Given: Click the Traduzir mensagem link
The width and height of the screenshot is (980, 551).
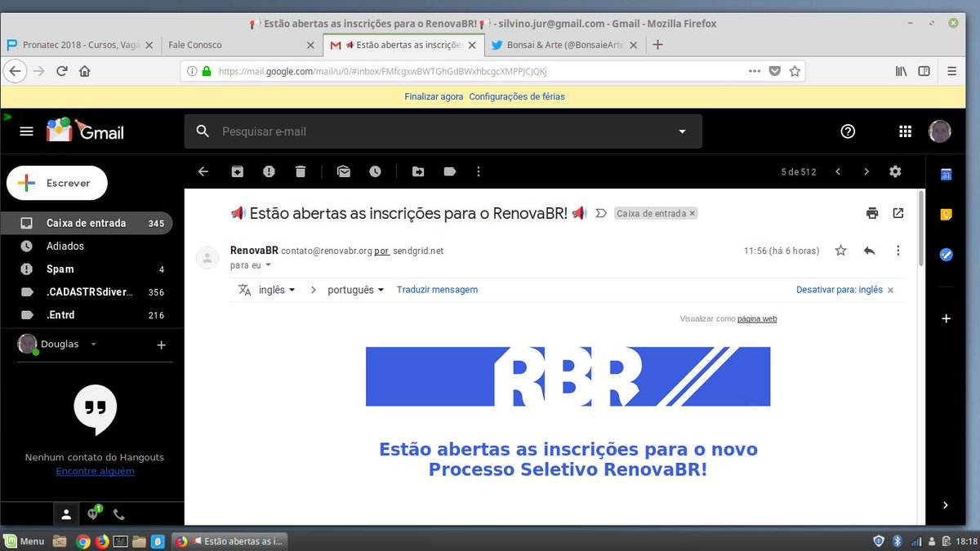Looking at the screenshot, I should 437,290.
